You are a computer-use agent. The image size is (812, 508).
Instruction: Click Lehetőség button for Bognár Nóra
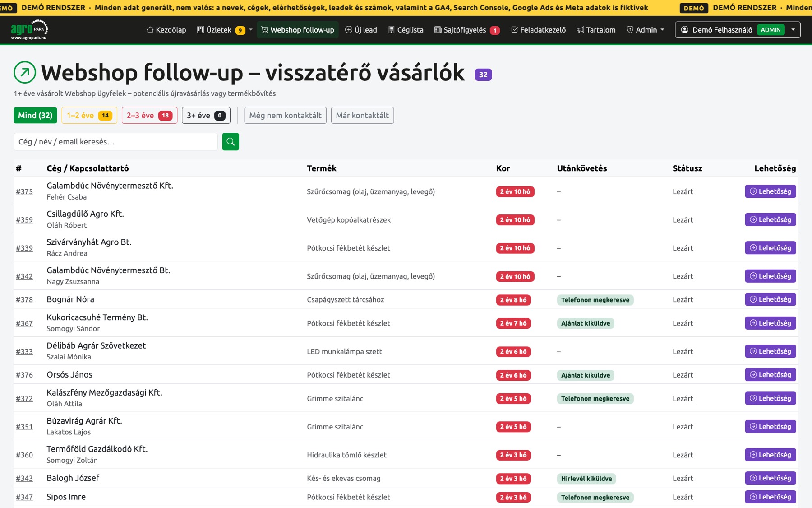(770, 299)
